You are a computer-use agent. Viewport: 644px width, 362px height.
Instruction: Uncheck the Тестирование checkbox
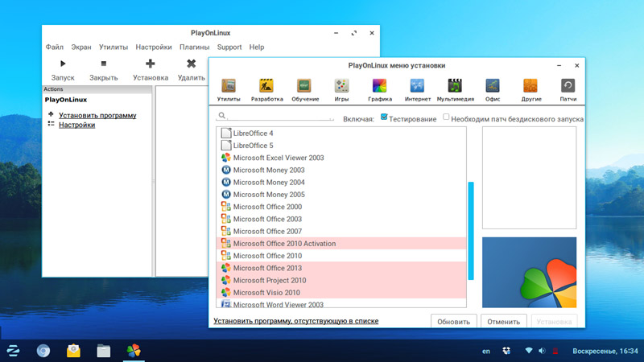pos(384,117)
